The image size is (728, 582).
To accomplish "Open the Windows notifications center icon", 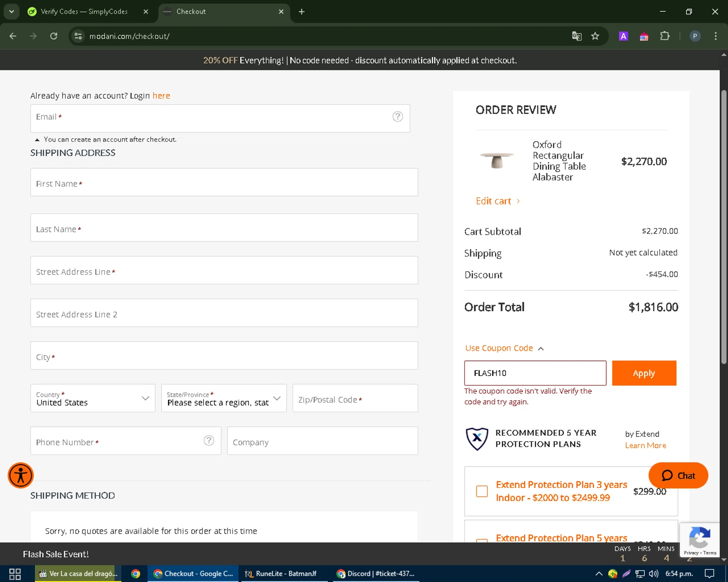I will coord(709,574).
